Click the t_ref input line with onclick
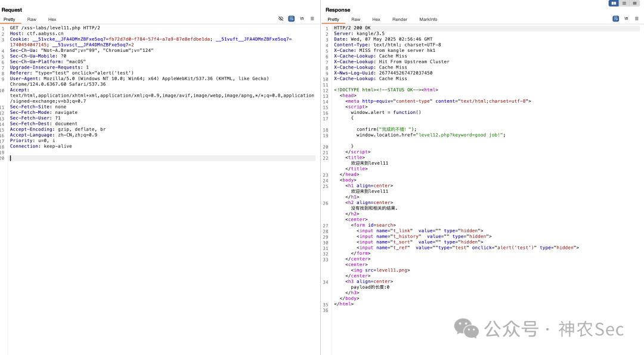The image size is (644, 355). pyautogui.click(x=467, y=248)
